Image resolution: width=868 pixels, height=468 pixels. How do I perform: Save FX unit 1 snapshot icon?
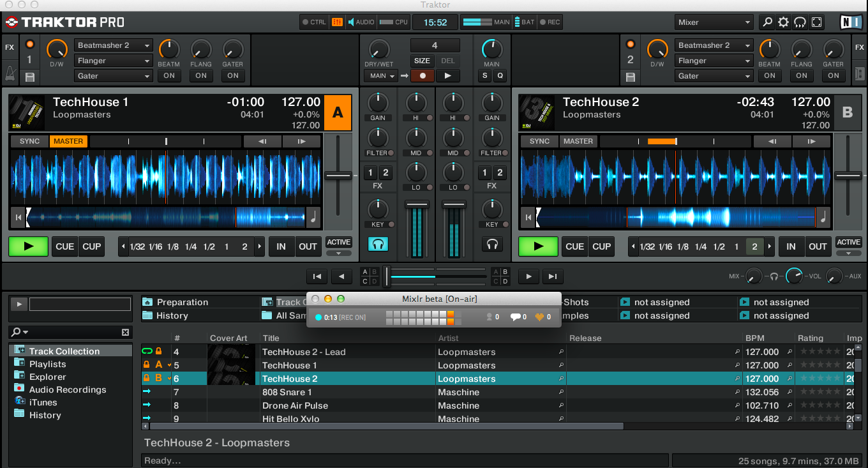[29, 77]
